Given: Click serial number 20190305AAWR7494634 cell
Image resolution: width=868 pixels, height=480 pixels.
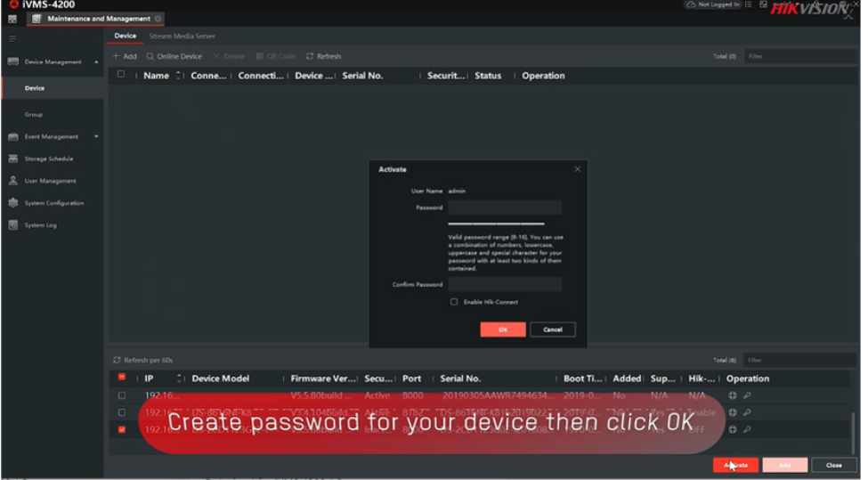Looking at the screenshot, I should click(498, 396).
